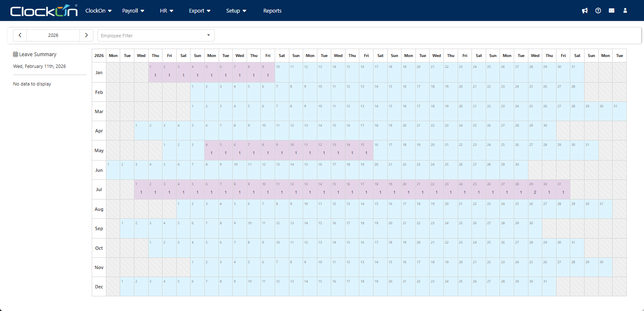
Task: Select the Jun month row label
Action: [99, 170]
